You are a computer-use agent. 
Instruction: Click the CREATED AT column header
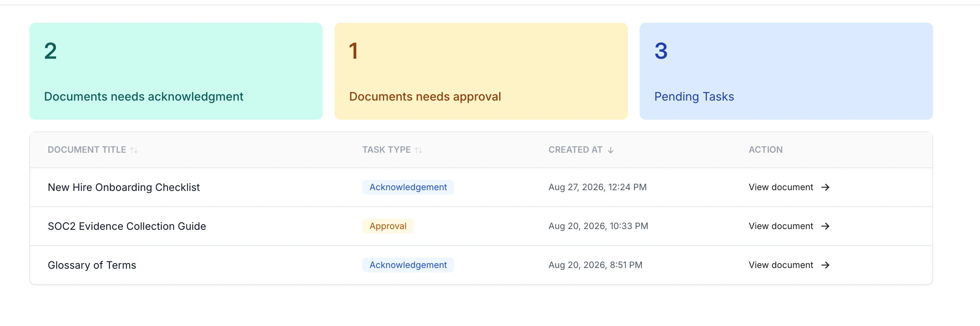(x=575, y=150)
